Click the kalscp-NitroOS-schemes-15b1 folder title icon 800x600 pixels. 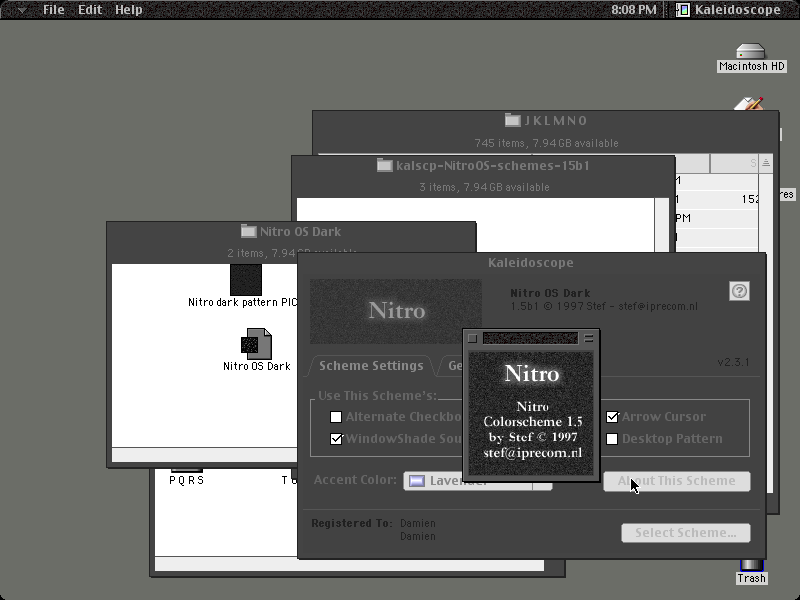click(x=384, y=165)
